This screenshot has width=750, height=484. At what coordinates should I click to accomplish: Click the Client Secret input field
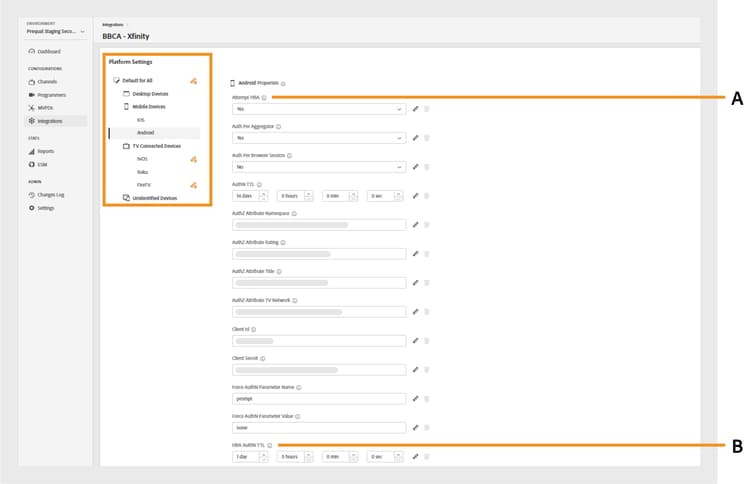tap(319, 370)
